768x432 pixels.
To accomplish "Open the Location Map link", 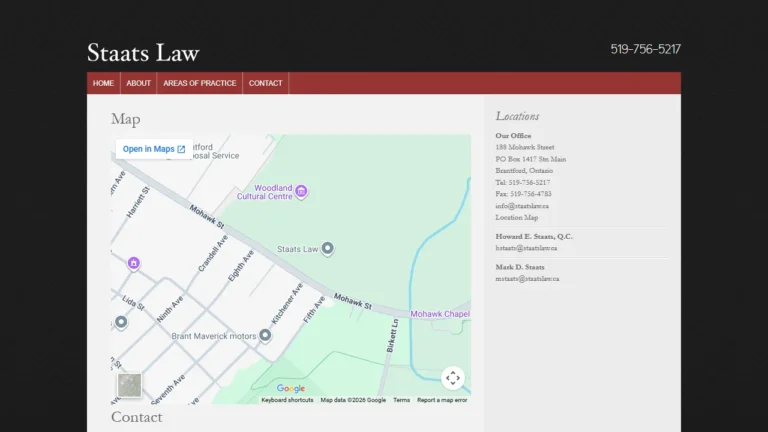I will 516,217.
